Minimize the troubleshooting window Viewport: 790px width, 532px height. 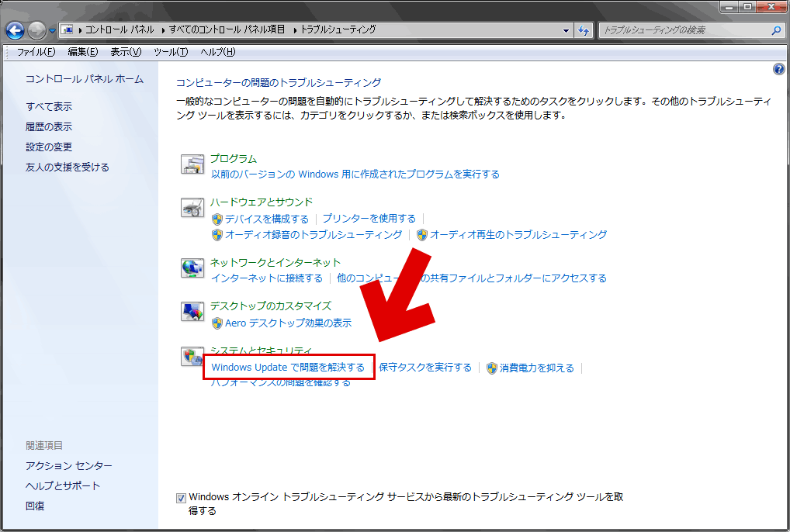point(729,8)
